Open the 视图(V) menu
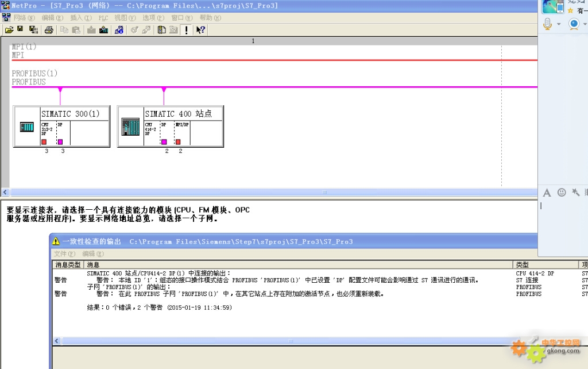Screen dimensions: 588x369 125,18
